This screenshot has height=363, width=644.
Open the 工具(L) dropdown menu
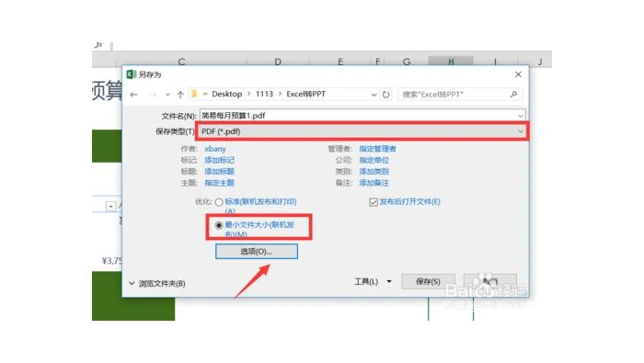373,282
